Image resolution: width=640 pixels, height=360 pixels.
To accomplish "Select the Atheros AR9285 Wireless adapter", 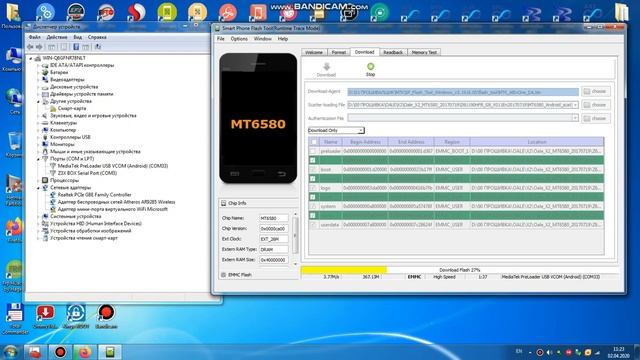I will click(x=116, y=202).
